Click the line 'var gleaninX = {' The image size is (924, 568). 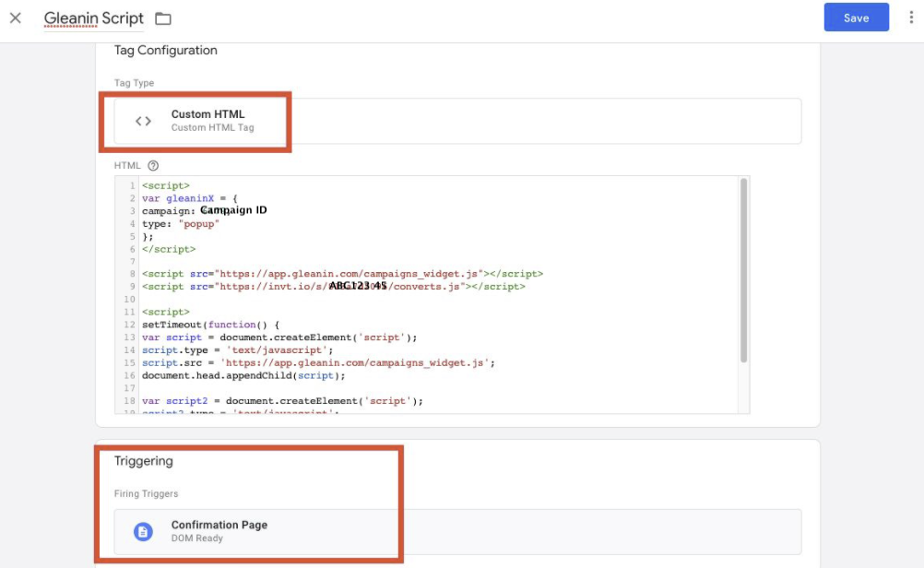[190, 198]
